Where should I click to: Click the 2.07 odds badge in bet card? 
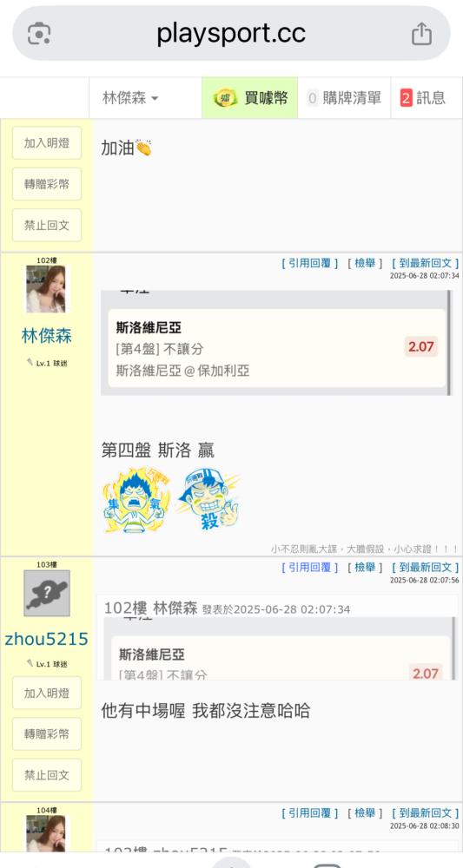421,347
